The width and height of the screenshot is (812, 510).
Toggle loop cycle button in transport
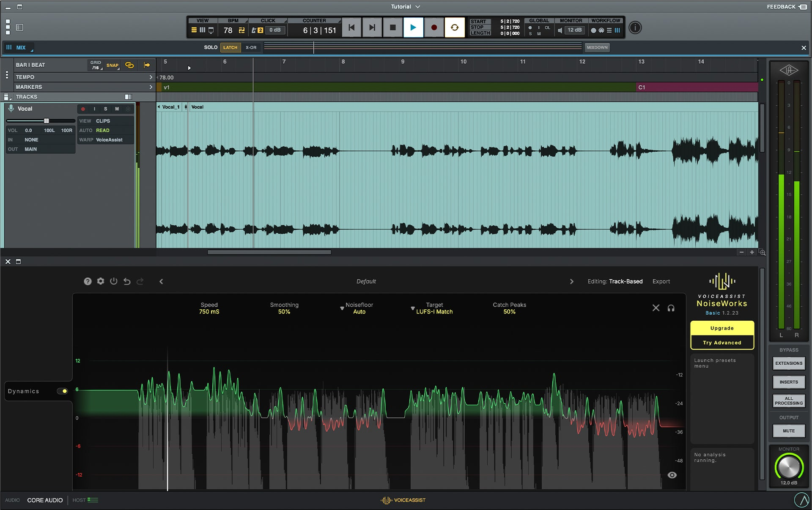455,27
